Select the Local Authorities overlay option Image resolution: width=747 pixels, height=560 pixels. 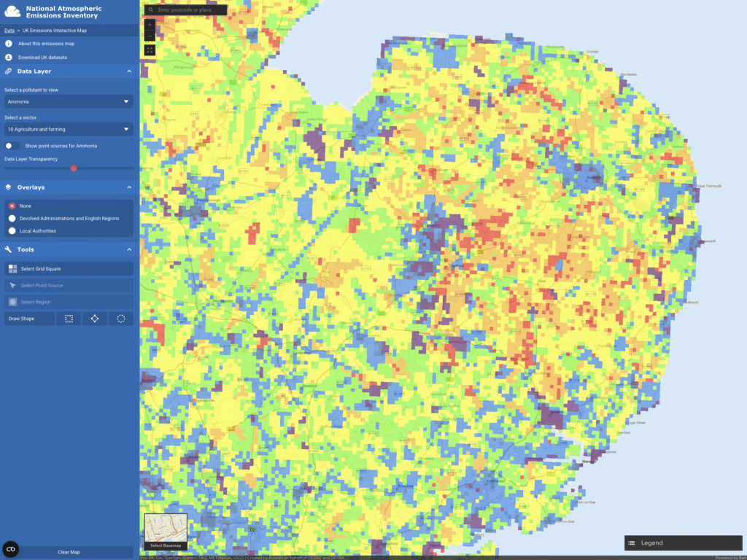[12, 230]
